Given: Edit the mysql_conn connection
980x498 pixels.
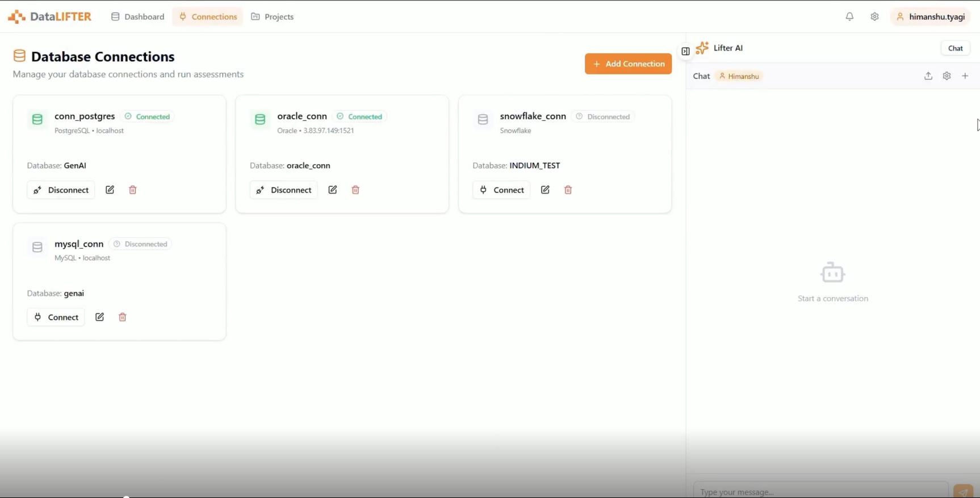Looking at the screenshot, I should (99, 317).
